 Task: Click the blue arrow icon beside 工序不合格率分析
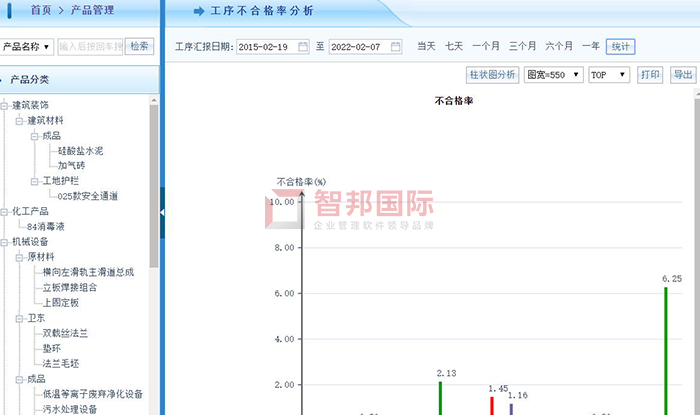pyautogui.click(x=199, y=11)
